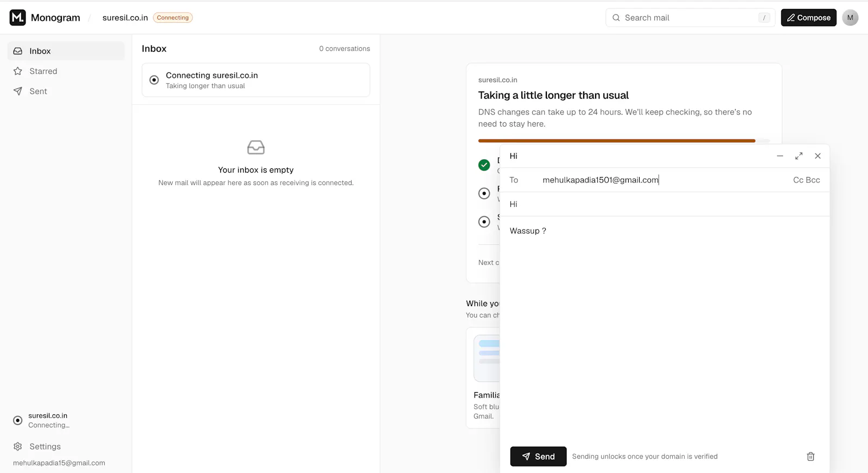The width and height of the screenshot is (868, 473).
Task: Click the message body text Wassup ?
Action: click(528, 231)
